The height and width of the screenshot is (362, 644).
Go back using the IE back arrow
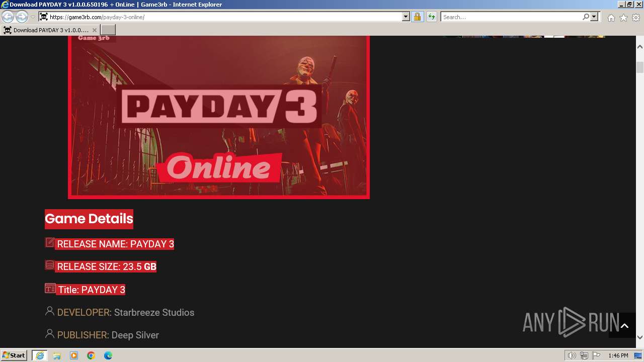click(8, 17)
